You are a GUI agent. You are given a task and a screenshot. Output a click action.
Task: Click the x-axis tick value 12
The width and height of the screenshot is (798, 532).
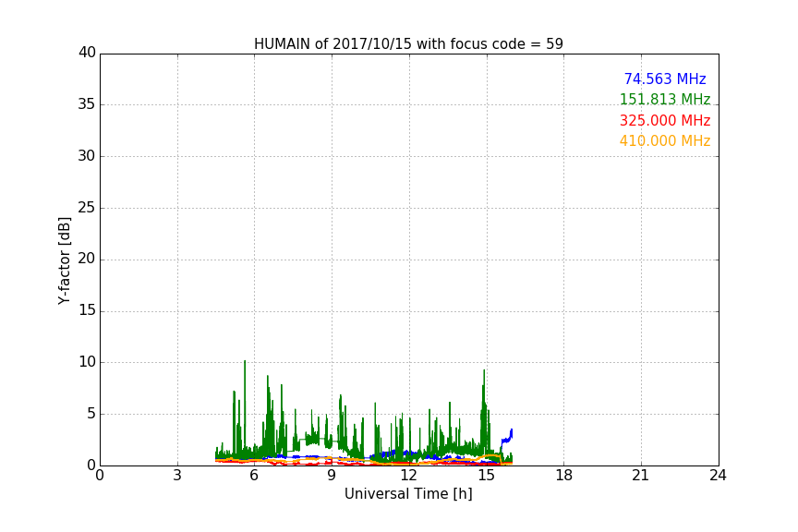[x=408, y=476]
